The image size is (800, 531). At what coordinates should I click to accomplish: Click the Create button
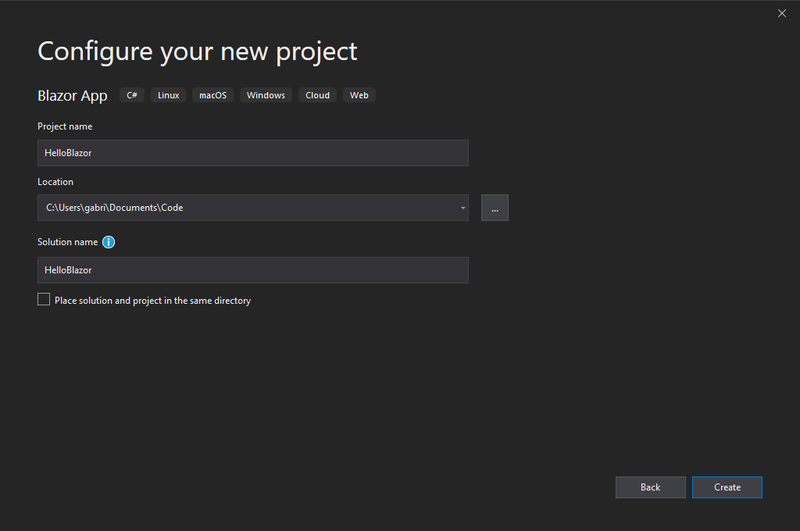tap(727, 487)
